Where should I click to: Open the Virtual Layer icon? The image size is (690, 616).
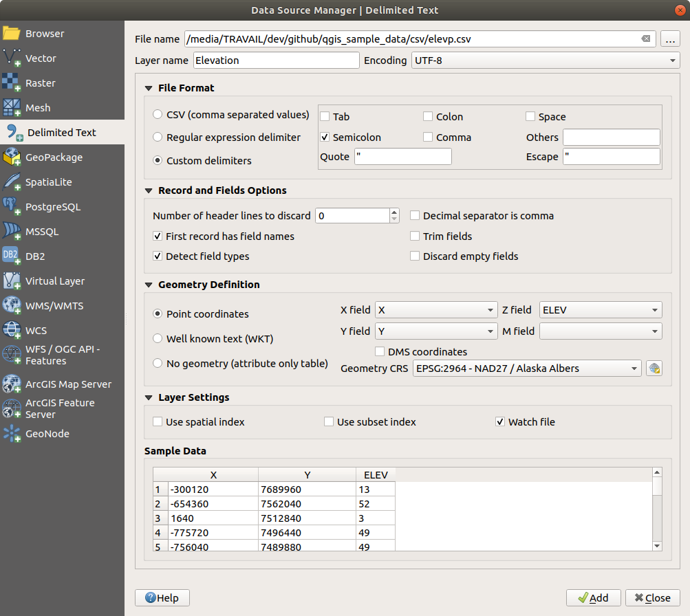(x=12, y=280)
